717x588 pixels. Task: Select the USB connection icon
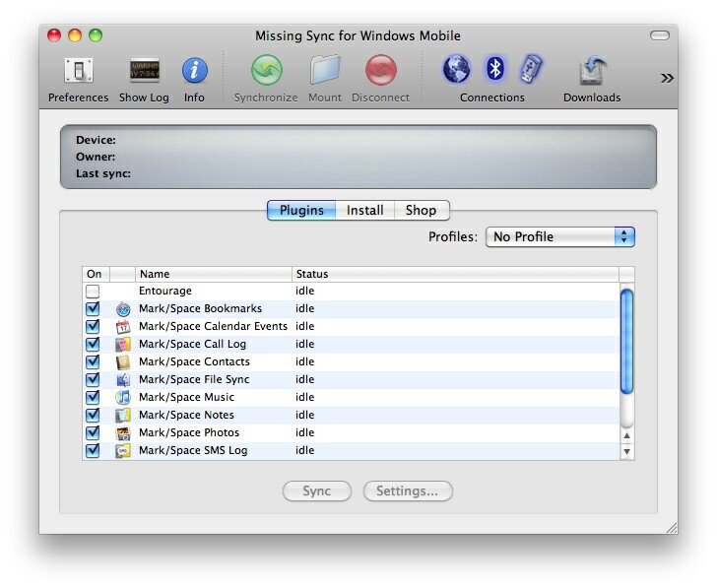click(x=531, y=69)
